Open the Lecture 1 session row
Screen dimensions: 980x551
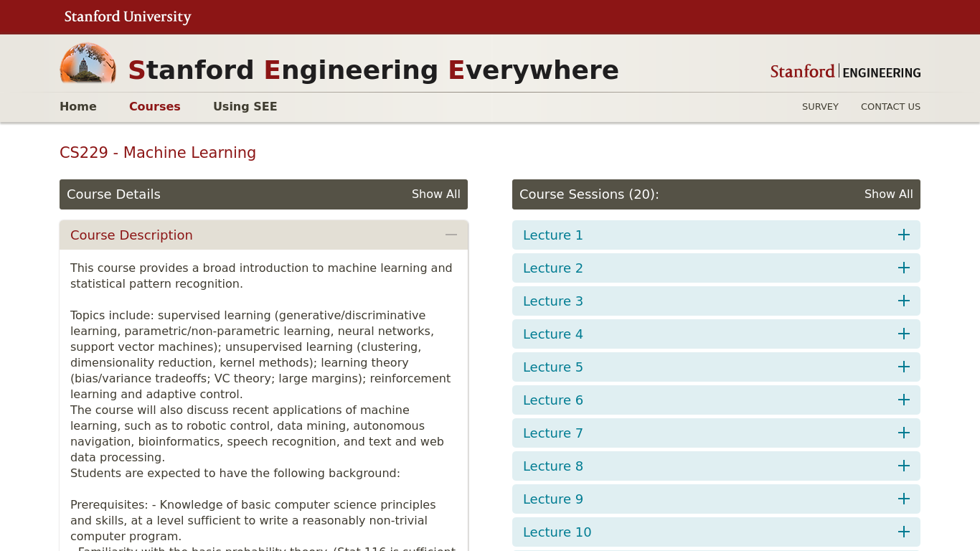716,235
